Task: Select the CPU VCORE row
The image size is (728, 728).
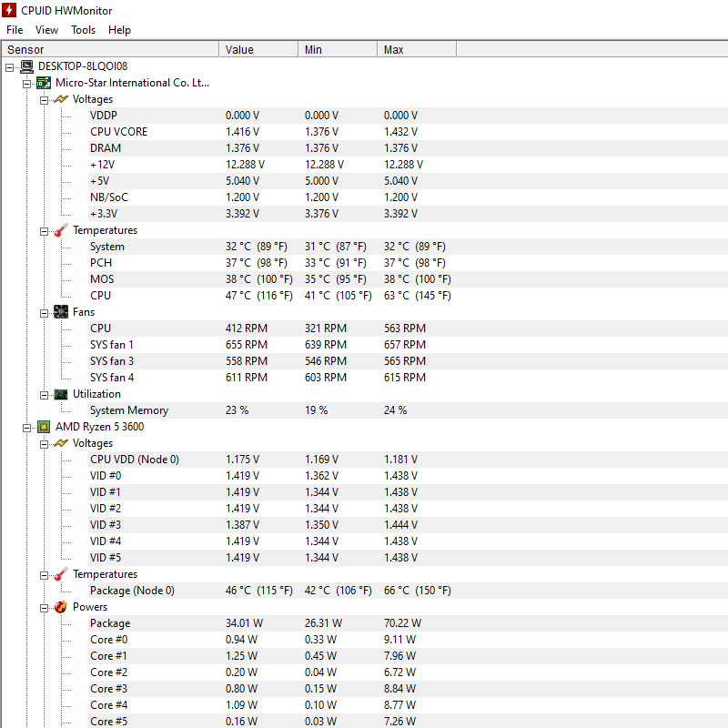Action: click(x=408, y=132)
